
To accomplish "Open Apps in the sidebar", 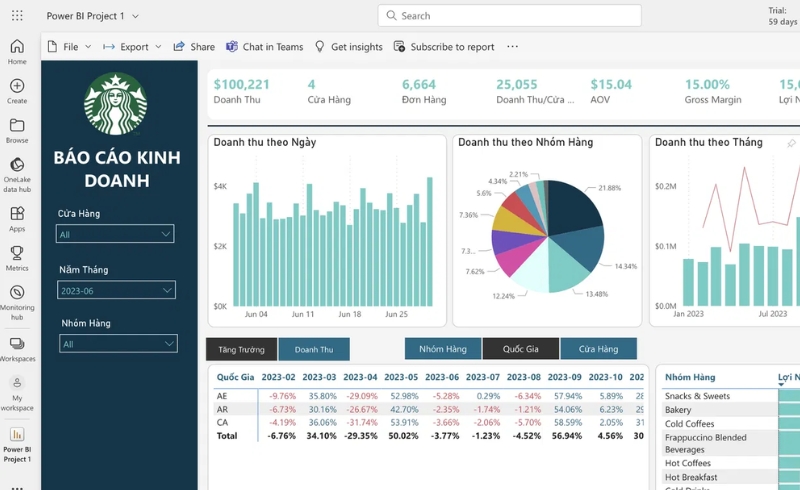I will point(17,219).
